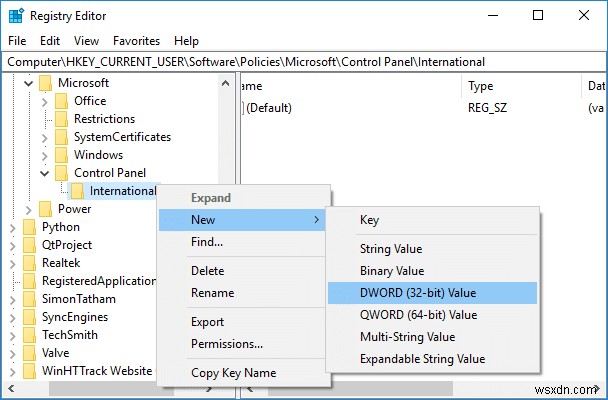The height and width of the screenshot is (400, 608).
Task: Select DWORD (32-bit) Value from submenu
Action: click(x=417, y=292)
